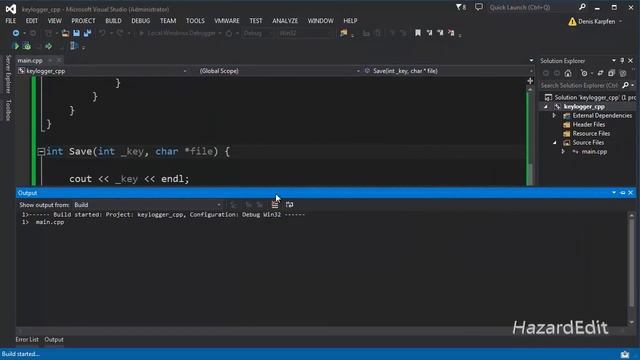
Task: Click the green step arrow icon
Action: pos(49,47)
